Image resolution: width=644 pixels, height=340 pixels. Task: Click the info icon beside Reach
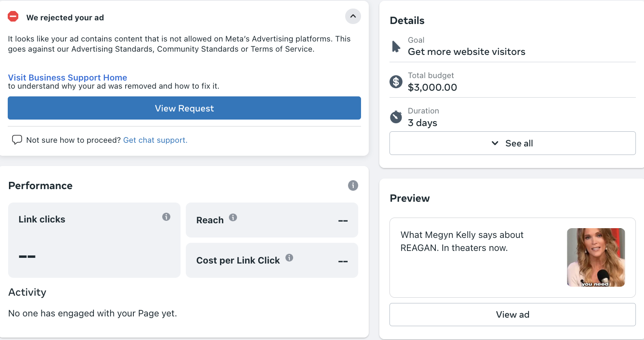(233, 218)
